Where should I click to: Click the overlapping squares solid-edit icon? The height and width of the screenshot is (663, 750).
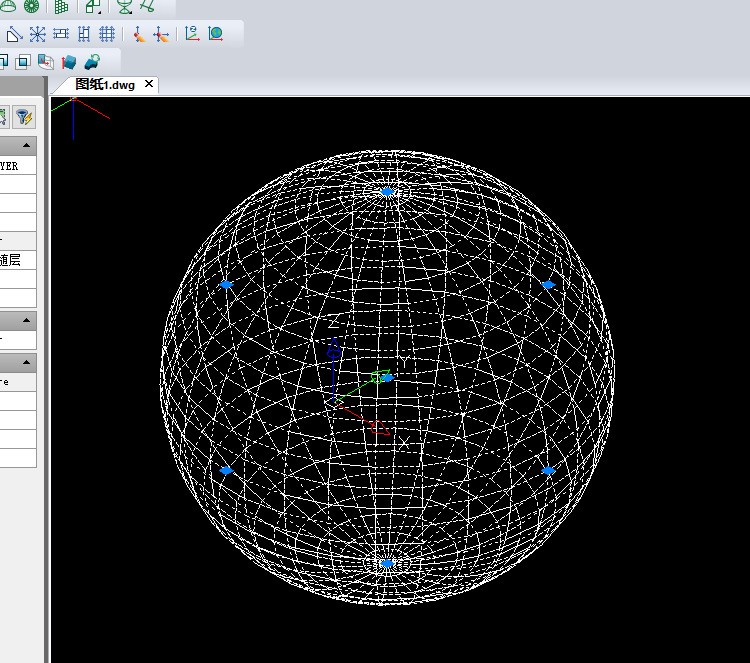pyautogui.click(x=4, y=61)
